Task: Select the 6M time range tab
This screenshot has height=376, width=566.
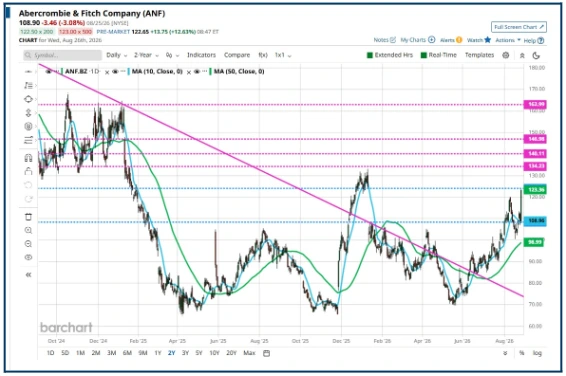Action: point(127,353)
